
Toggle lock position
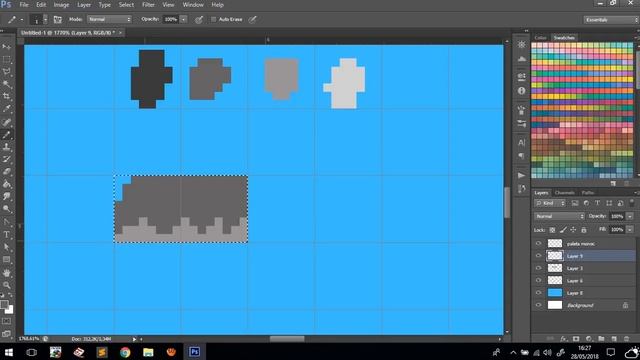pyautogui.click(x=573, y=230)
